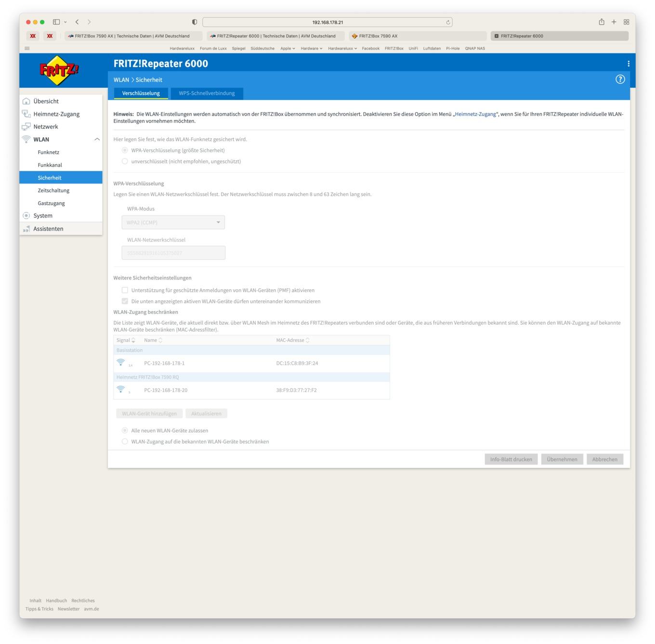655x644 pixels.
Task: Click the privacy shield icon
Action: [x=195, y=22]
